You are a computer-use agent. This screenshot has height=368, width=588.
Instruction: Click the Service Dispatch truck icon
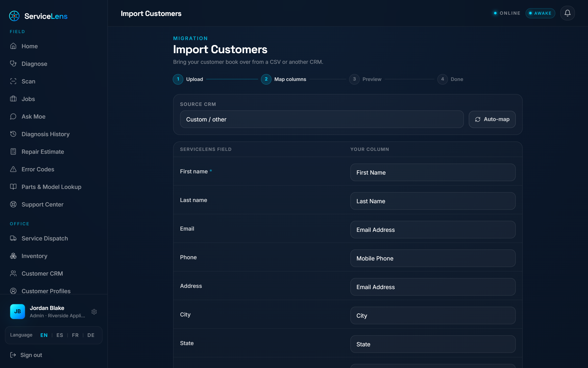[13, 238]
